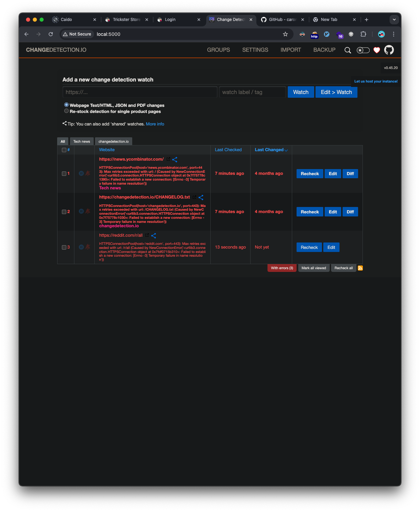
Task: Click the share icon next to reddit.com/r/all
Action: point(154,235)
